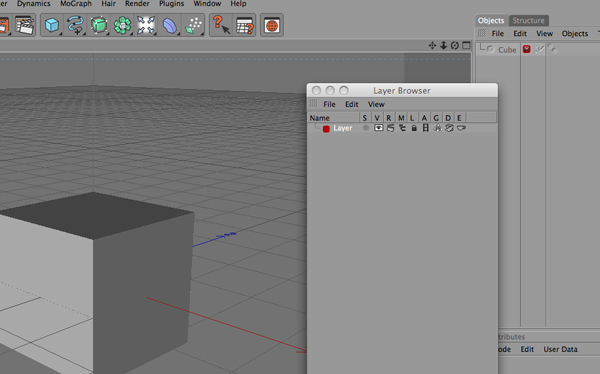Click the Name column header in Layer Browser
600x374 pixels.
(334, 118)
